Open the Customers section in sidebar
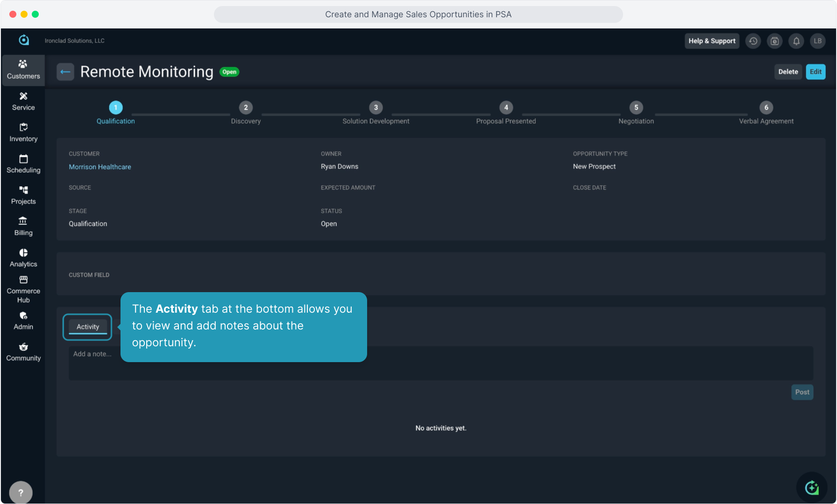The height and width of the screenshot is (504, 837). [23, 70]
